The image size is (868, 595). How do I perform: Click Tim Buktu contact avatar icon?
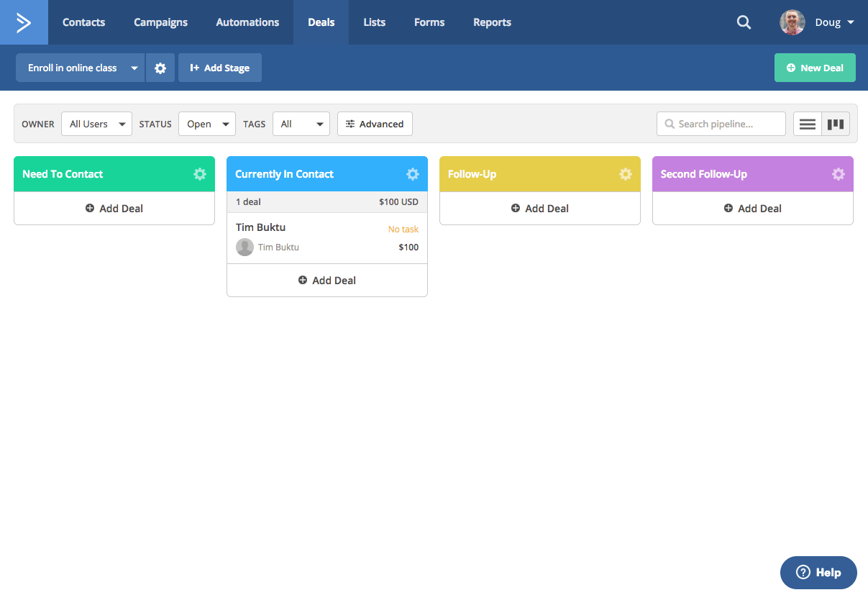(245, 247)
